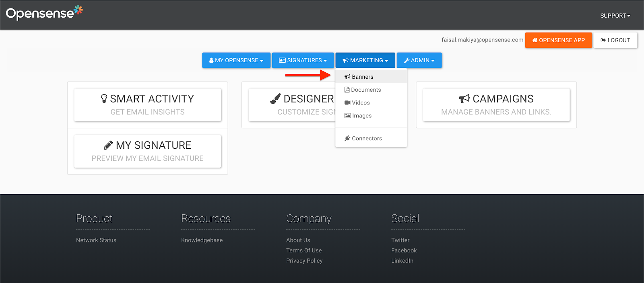Click the picture icon beside Images

click(x=348, y=115)
